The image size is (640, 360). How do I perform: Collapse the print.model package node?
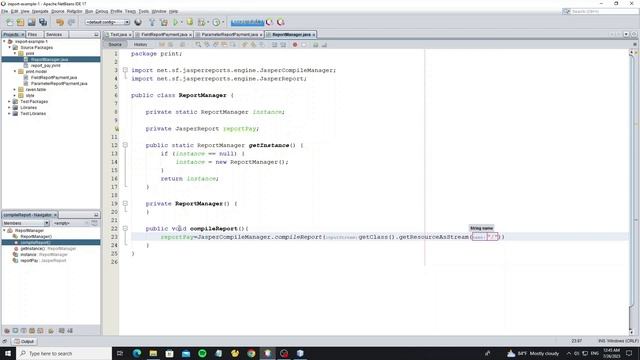pyautogui.click(x=15, y=71)
